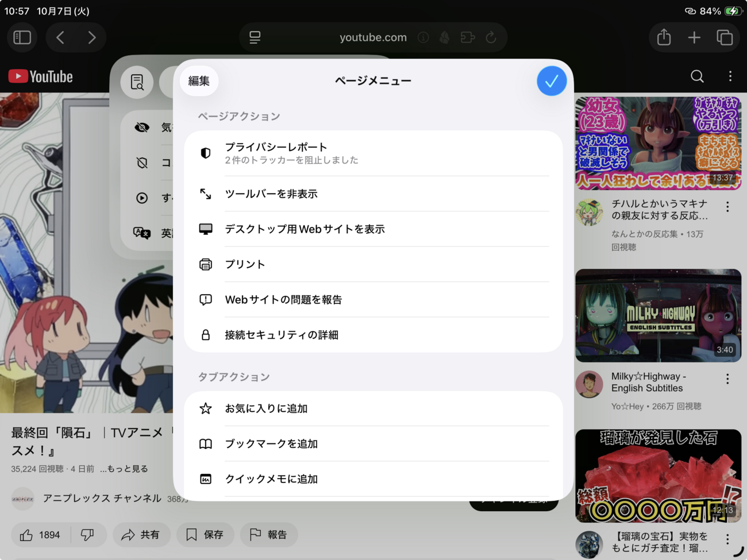Go back with the back arrow

tap(60, 37)
